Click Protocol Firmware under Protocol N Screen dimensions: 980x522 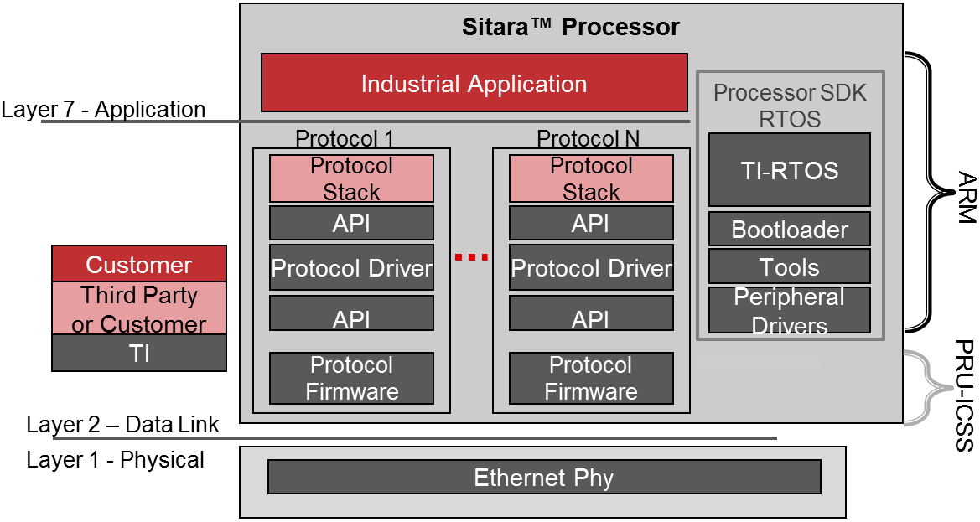pos(591,378)
